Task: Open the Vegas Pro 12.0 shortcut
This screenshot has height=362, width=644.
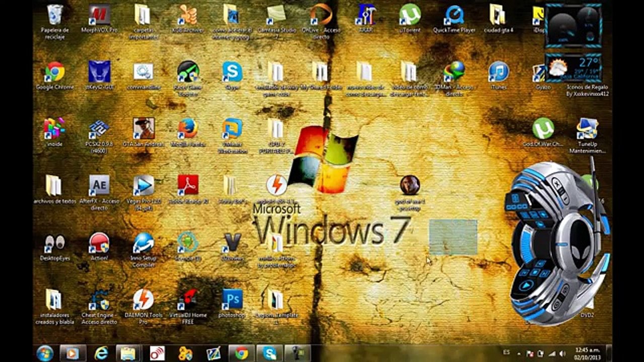Action: click(143, 186)
